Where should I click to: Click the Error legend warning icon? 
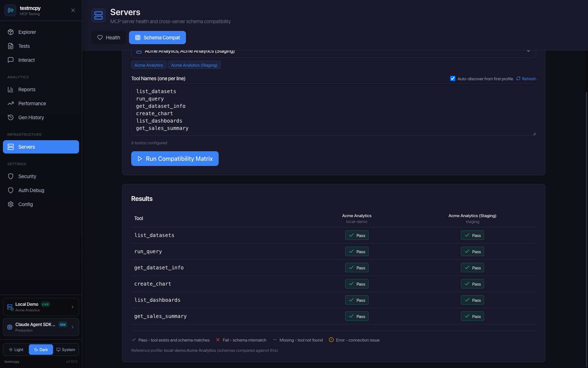(x=331, y=340)
